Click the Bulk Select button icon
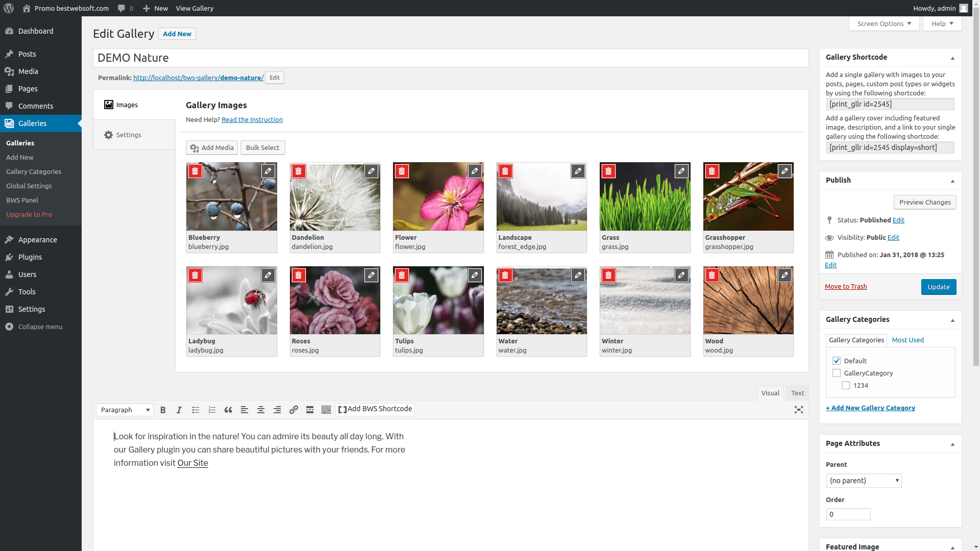The image size is (980, 551). tap(262, 147)
